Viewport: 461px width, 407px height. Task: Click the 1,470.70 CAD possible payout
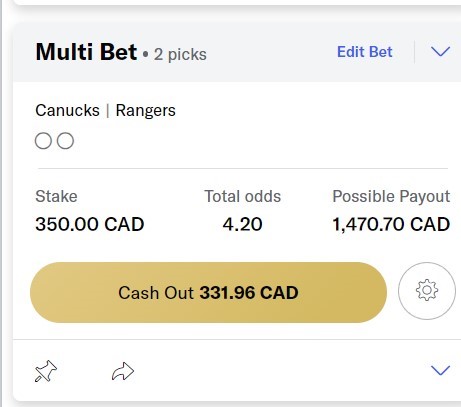[391, 224]
